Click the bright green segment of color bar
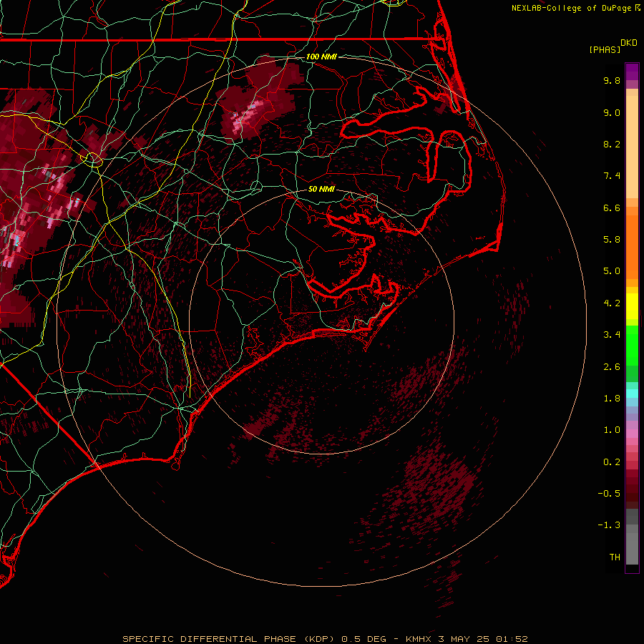 [x=632, y=345]
